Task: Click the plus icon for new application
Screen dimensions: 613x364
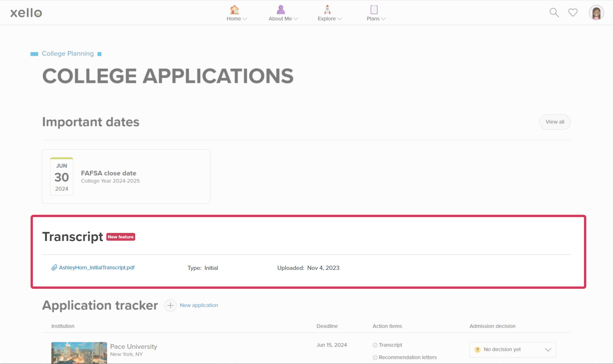Action: [x=170, y=305]
